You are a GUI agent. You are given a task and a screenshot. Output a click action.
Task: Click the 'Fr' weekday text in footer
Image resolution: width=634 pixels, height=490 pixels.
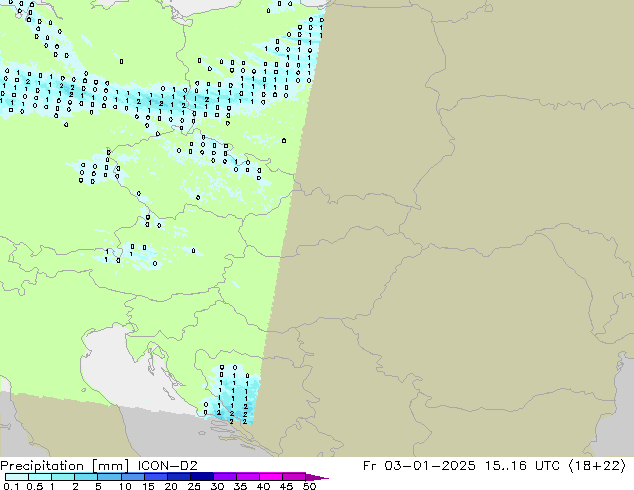click(x=370, y=466)
